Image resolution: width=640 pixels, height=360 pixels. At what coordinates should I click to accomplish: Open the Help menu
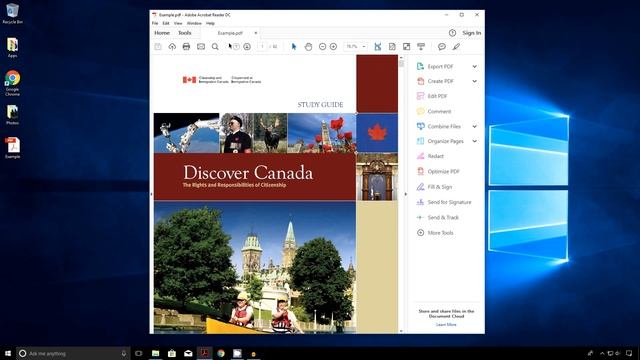(210, 23)
